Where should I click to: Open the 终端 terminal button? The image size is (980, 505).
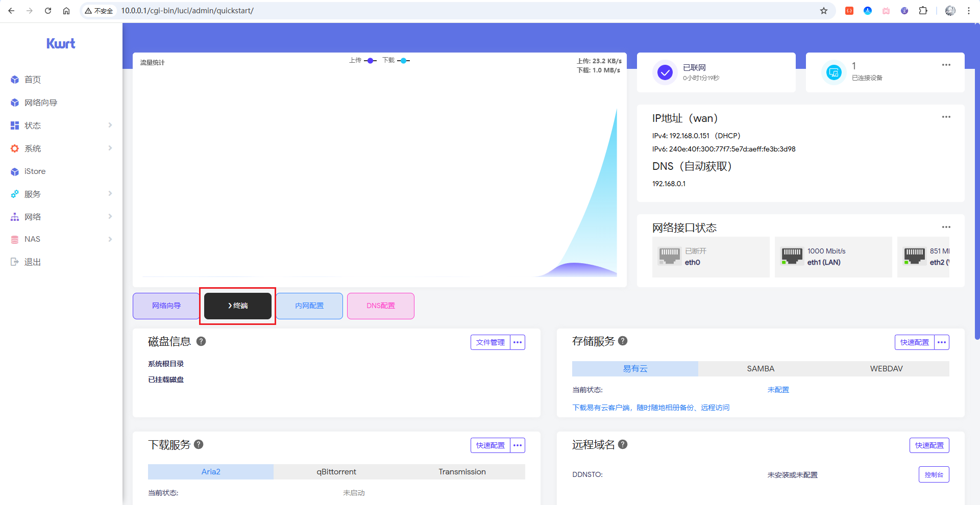pyautogui.click(x=238, y=306)
